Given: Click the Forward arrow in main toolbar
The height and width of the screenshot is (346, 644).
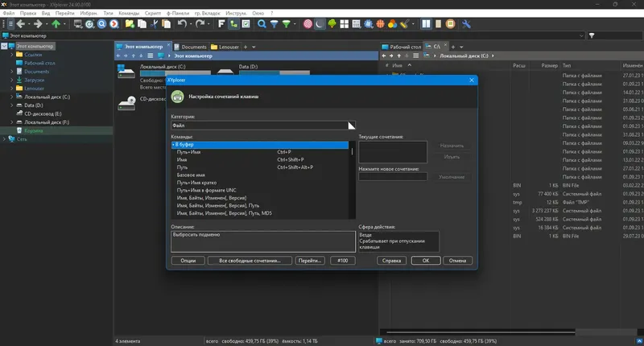Looking at the screenshot, I should pyautogui.click(x=38, y=24).
